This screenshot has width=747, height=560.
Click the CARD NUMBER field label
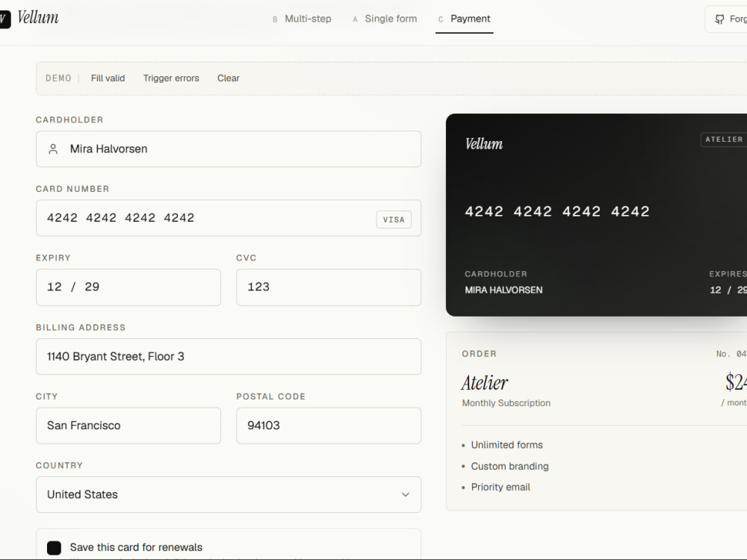[x=72, y=189]
